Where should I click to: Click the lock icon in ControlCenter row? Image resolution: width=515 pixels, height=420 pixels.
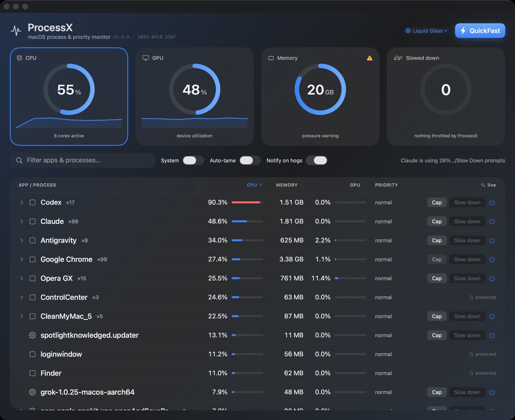tap(471, 297)
